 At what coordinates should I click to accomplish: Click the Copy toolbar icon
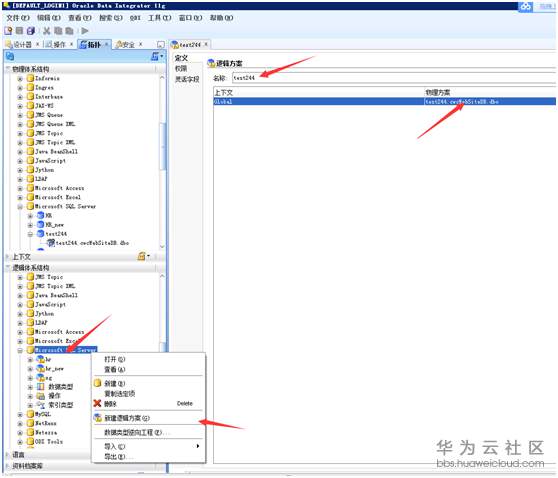point(58,31)
